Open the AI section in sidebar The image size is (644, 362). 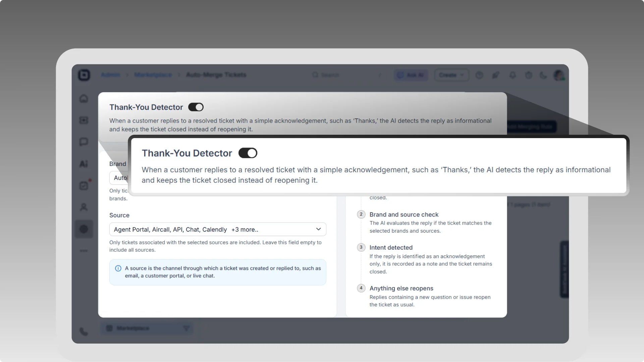[x=84, y=164]
